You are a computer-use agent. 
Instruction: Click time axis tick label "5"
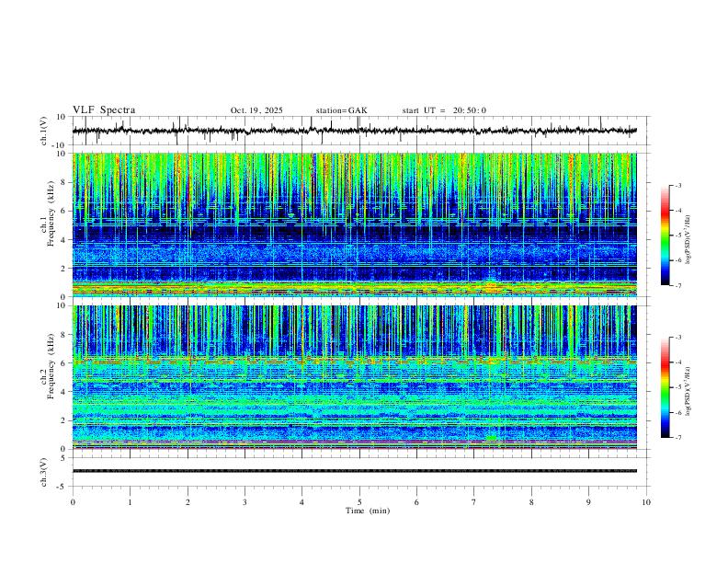pos(359,502)
